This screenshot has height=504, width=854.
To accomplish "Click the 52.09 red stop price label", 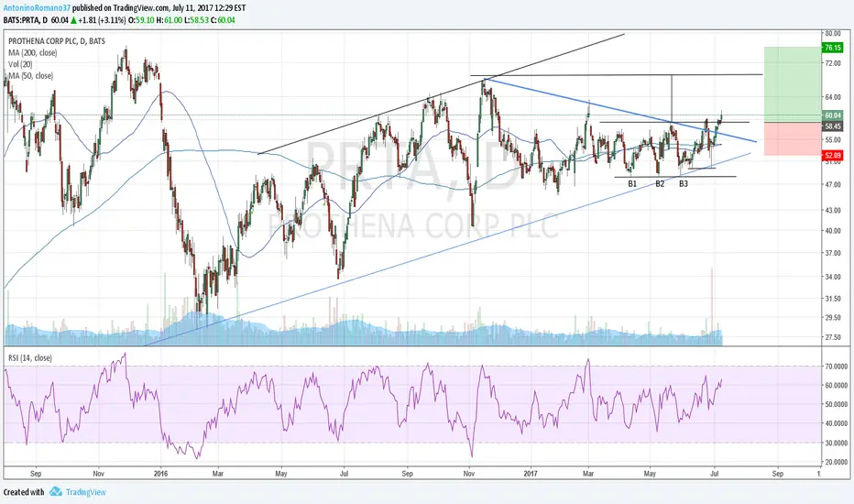I will point(833,155).
